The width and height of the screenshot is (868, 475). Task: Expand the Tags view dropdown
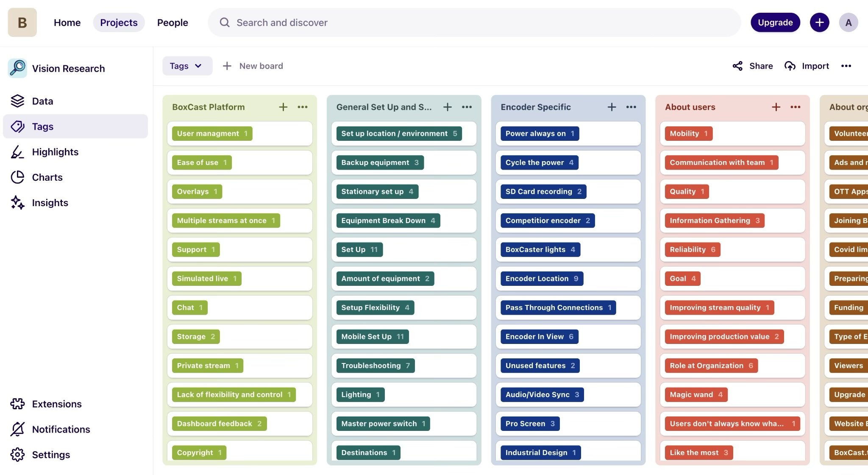click(187, 66)
